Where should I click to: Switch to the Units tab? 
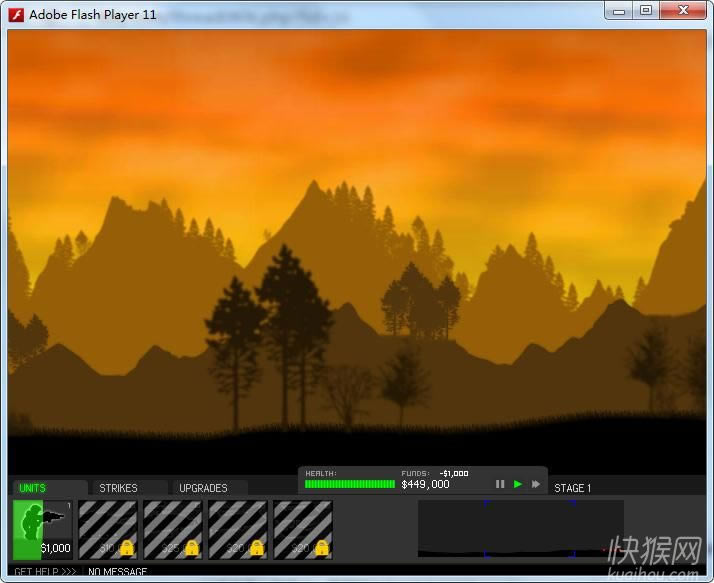coord(33,488)
